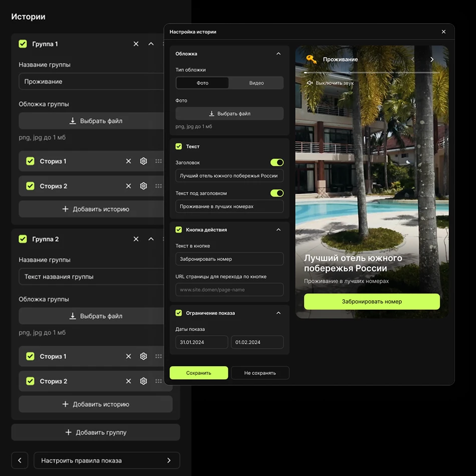Uncheck Сториз 1 in Группа 1
The height and width of the screenshot is (476, 476).
30,161
